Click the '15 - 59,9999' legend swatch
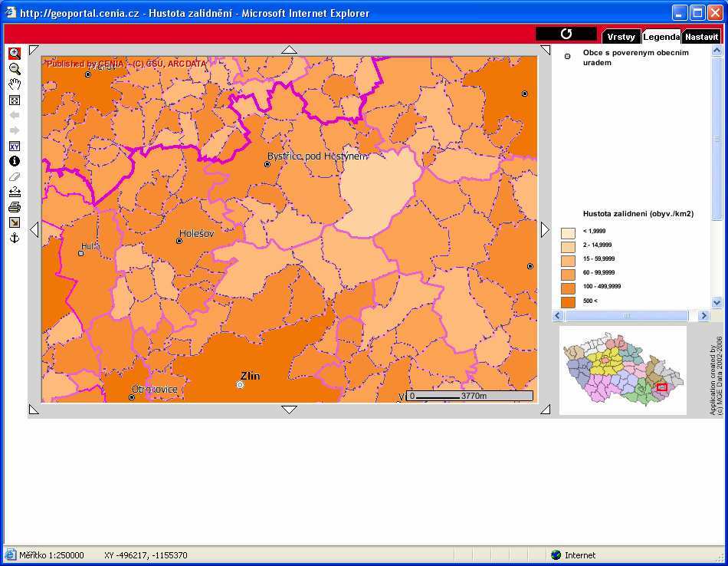Viewport: 728px width, 566px height. pos(568,261)
